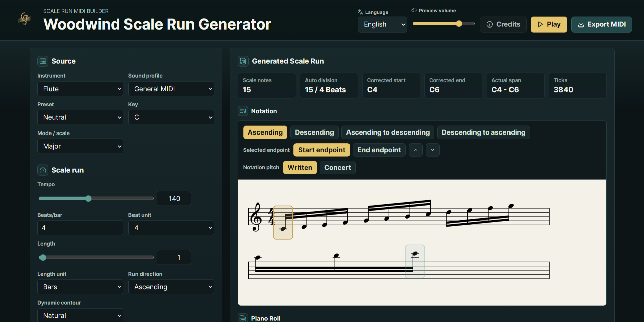Viewport: 644px width, 322px height.
Task: Click the Actual span C4 - C6 value
Action: pyautogui.click(x=505, y=90)
